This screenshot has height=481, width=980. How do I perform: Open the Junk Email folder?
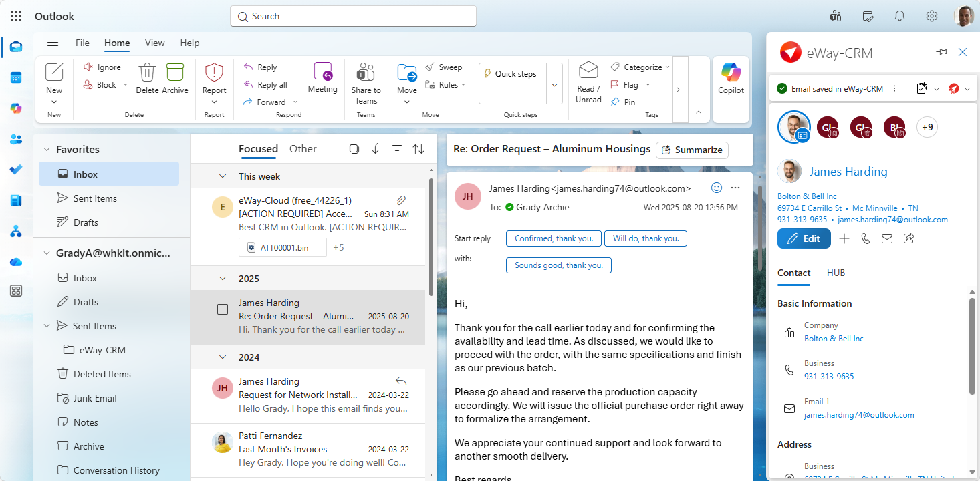point(95,398)
